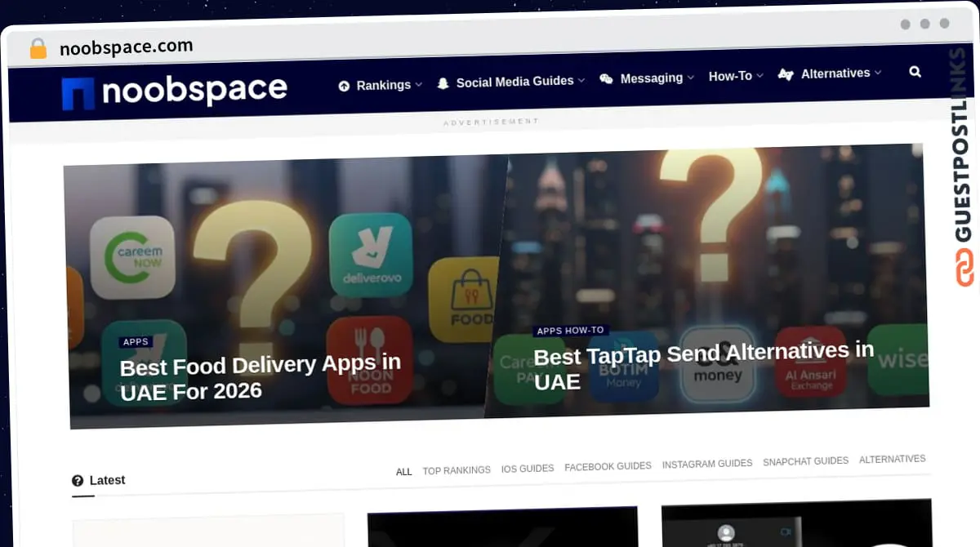Select the INSTAGRAM GUIDES filter tab
This screenshot has width=980, height=547.
tap(707, 464)
